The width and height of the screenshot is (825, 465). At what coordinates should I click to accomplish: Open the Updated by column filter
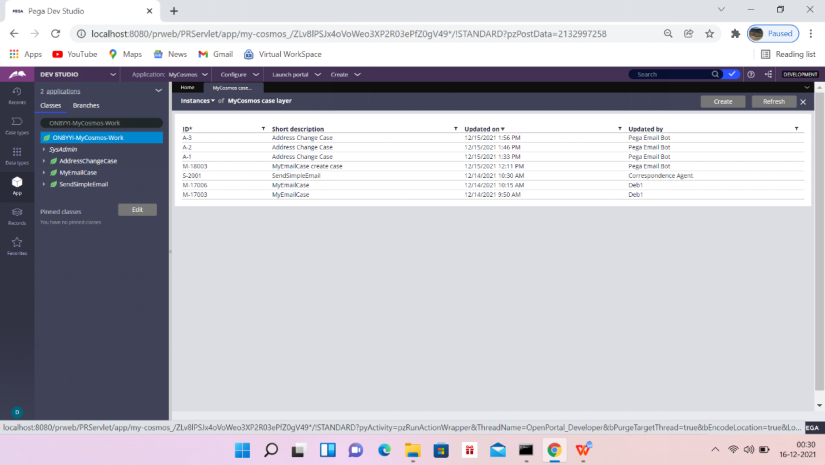click(797, 128)
